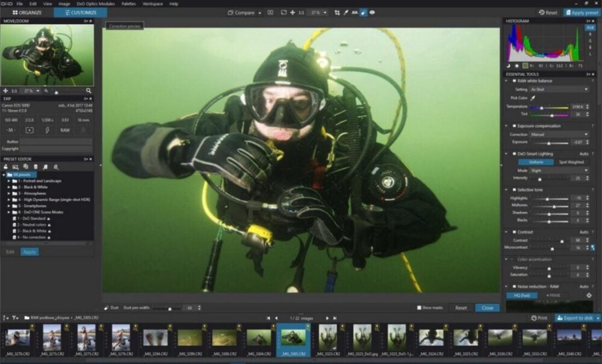Adjust the Exposure slider
The height and width of the screenshot is (364, 602).
pyautogui.click(x=549, y=143)
